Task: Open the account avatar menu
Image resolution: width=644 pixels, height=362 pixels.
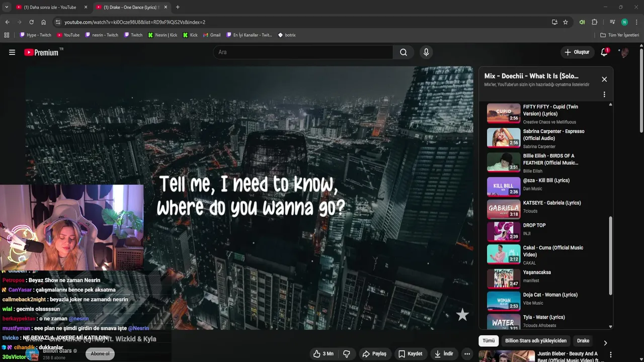Action: pyautogui.click(x=624, y=52)
